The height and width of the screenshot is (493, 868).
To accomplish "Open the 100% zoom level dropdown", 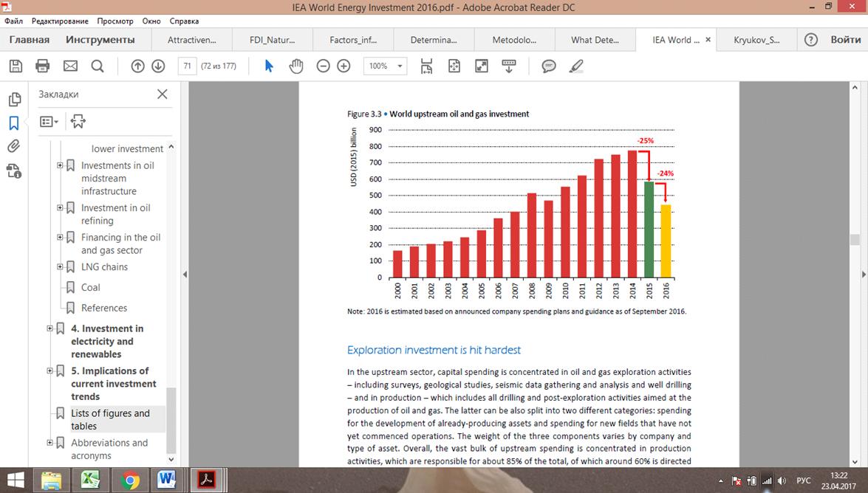I will click(385, 66).
